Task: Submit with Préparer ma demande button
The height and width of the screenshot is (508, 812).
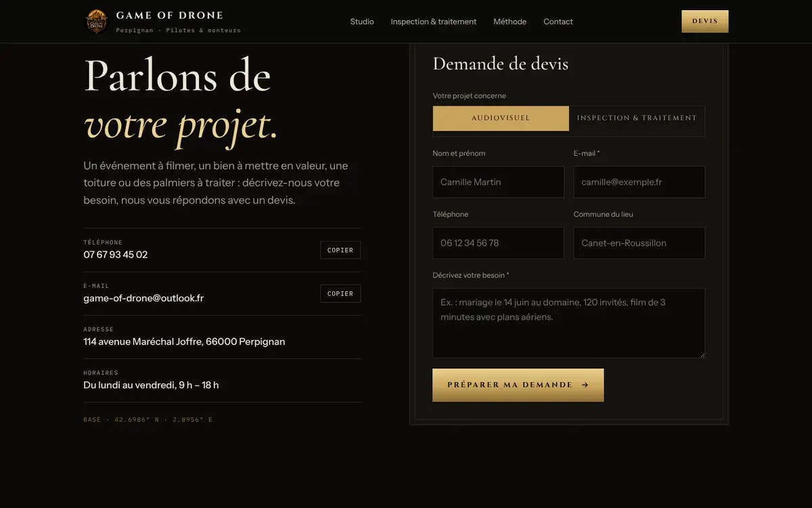Action: pyautogui.click(x=518, y=385)
